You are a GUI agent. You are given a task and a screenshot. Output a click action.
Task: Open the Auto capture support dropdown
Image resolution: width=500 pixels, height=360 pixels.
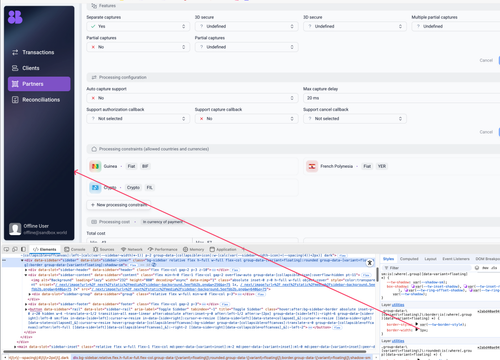pos(192,98)
